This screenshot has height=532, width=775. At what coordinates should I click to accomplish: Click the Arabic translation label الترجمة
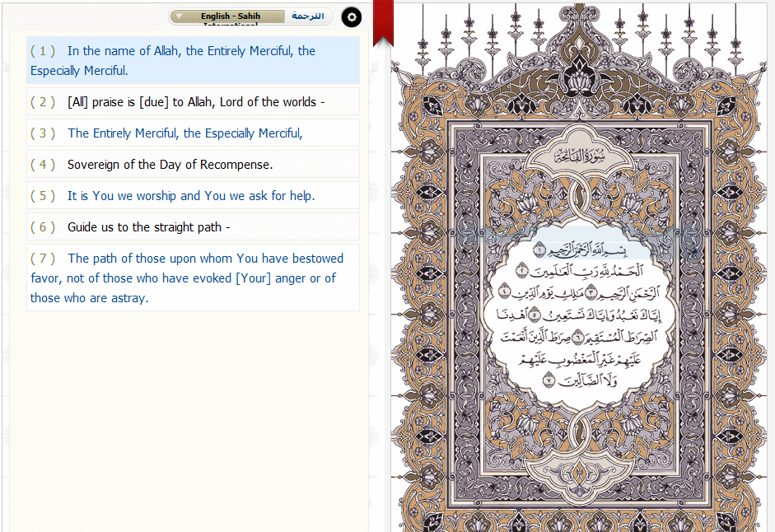[308, 16]
